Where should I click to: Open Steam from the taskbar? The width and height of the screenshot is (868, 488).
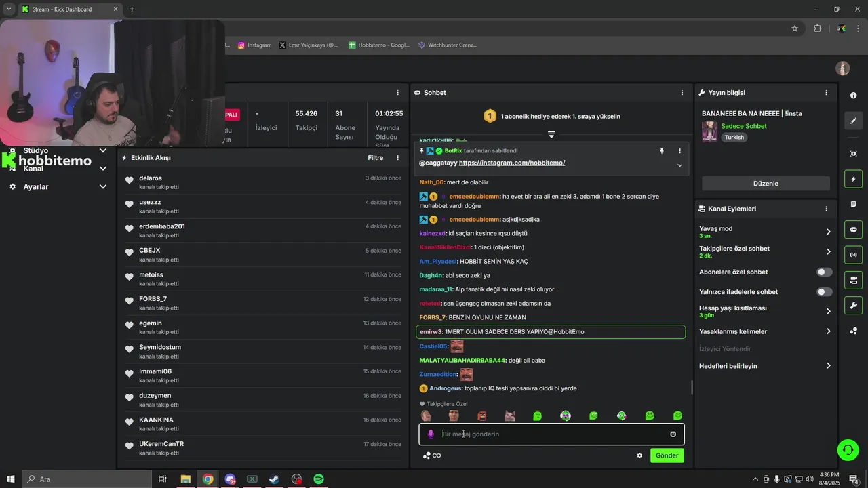pos(274,479)
